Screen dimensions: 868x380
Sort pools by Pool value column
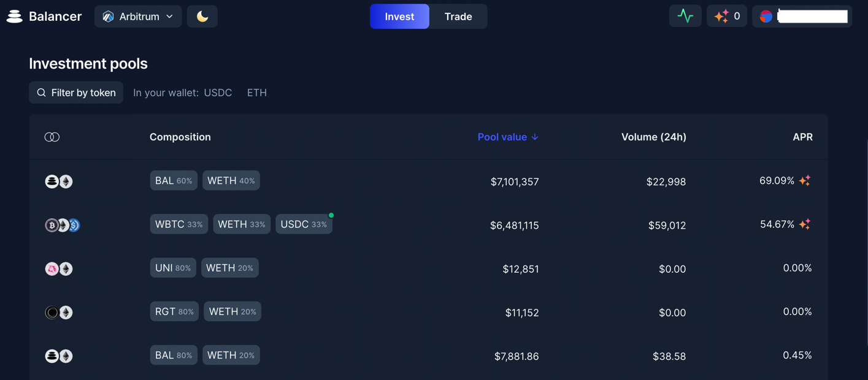point(508,137)
